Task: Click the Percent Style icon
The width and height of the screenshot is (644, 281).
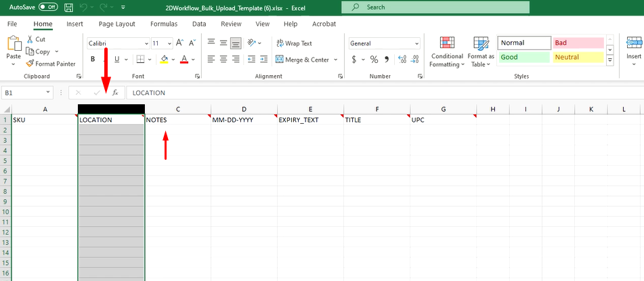Action: 374,60
